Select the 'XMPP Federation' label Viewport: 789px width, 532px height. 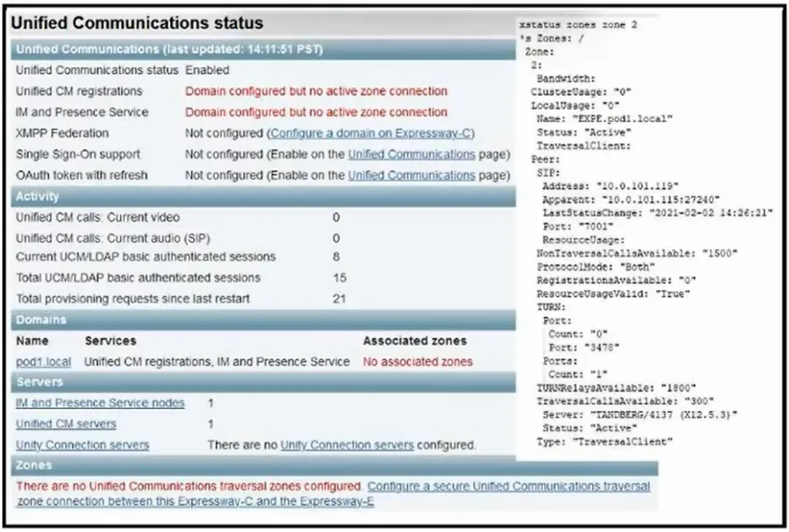[x=62, y=133]
